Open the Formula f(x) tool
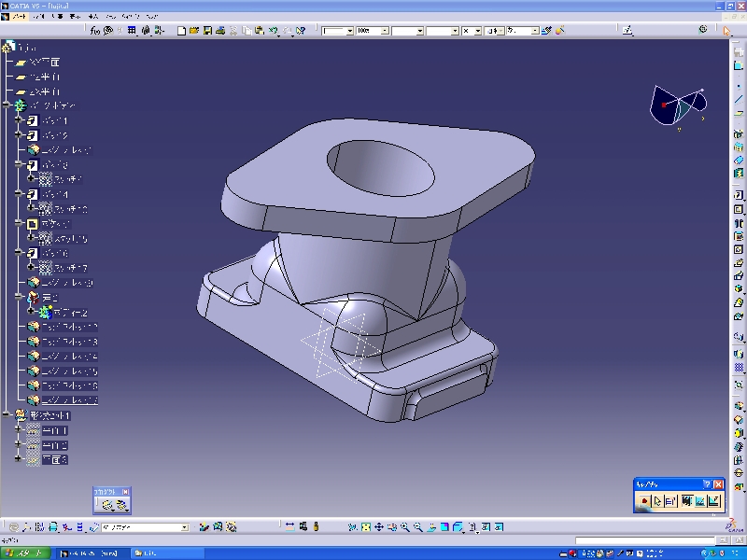This screenshot has height=560, width=747. pos(95,31)
